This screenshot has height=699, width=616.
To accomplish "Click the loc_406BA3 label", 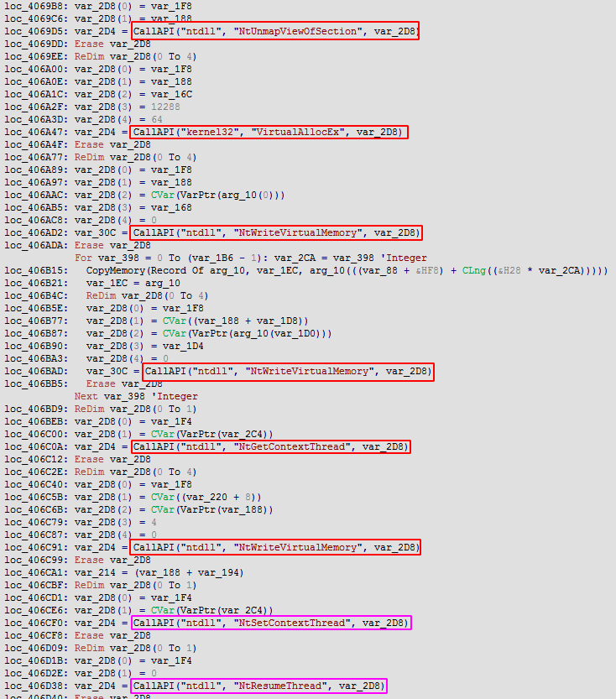I will (x=36, y=358).
